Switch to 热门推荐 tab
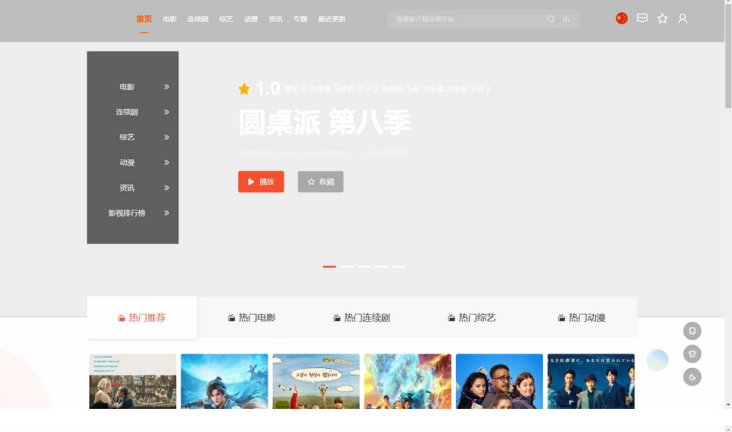Viewport: 732px width, 432px height. (x=141, y=318)
